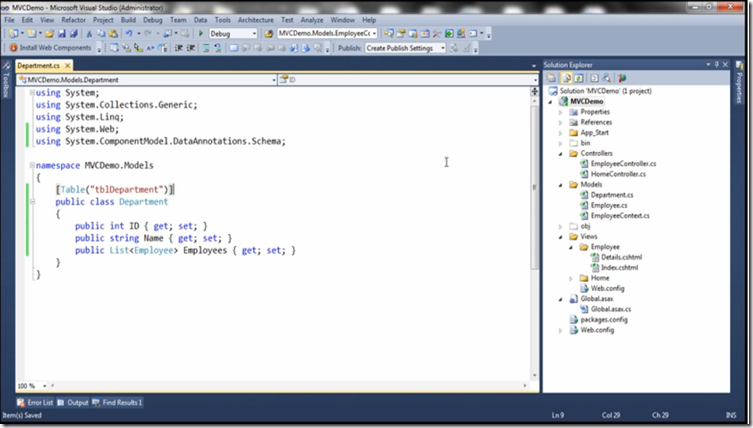This screenshot has height=428, width=753.
Task: Select HomeController.cs in Solution Explorer
Action: coord(618,174)
